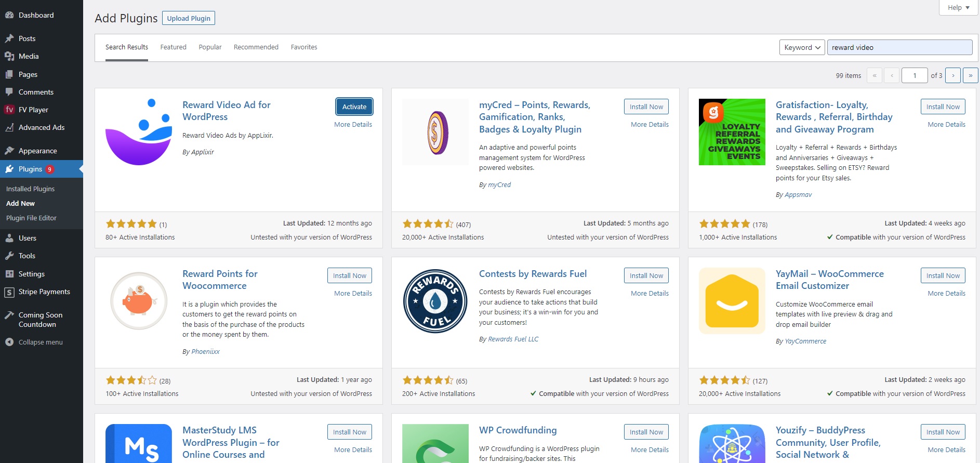
Task: Install the myCred plugin now
Action: [x=646, y=107]
